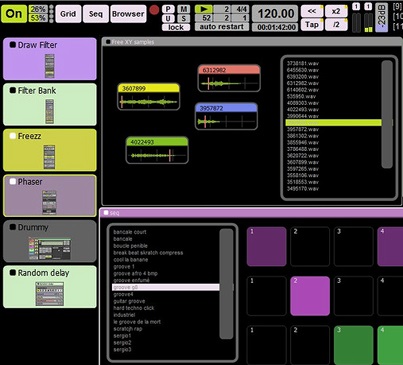The image size is (403, 365).
Task: Open the Drummy module thumbnail icon
Action: 50,249
